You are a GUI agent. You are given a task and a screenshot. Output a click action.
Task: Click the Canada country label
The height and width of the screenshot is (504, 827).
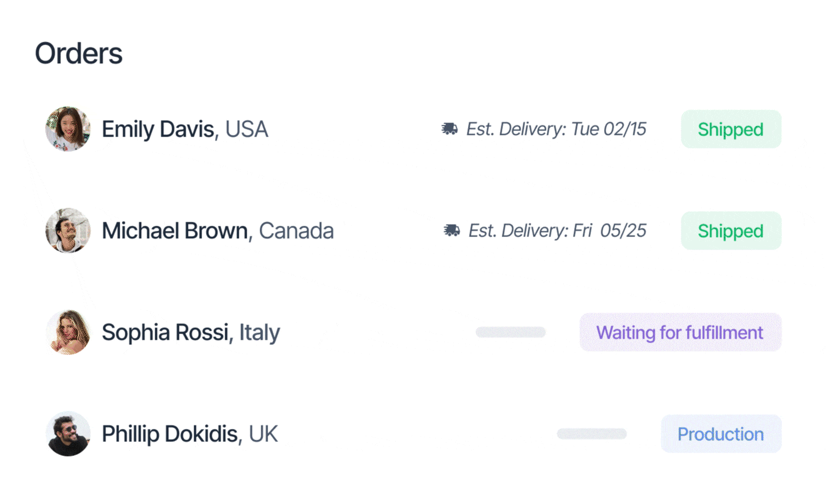tap(296, 231)
